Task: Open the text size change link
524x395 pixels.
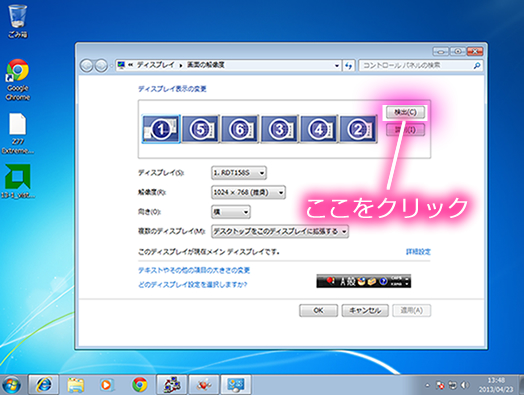Action: (194, 270)
